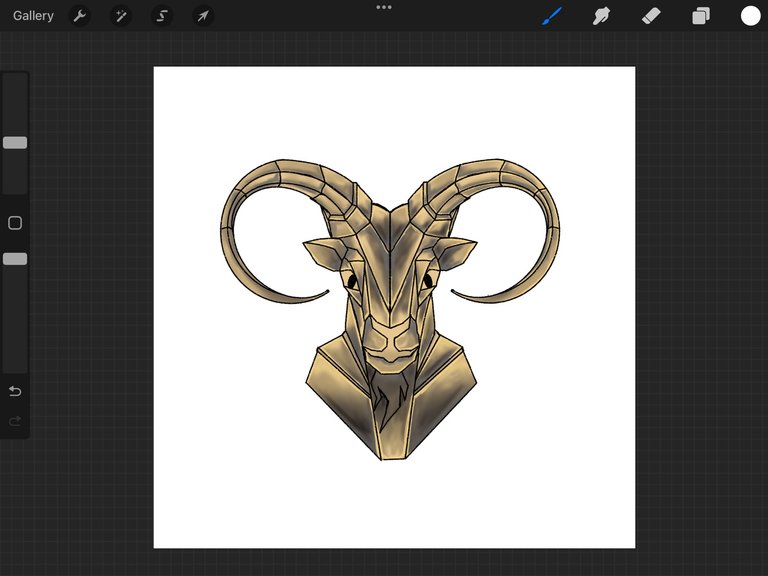768x576 pixels.
Task: Tap the three-dot menu at top center
Action: click(384, 7)
